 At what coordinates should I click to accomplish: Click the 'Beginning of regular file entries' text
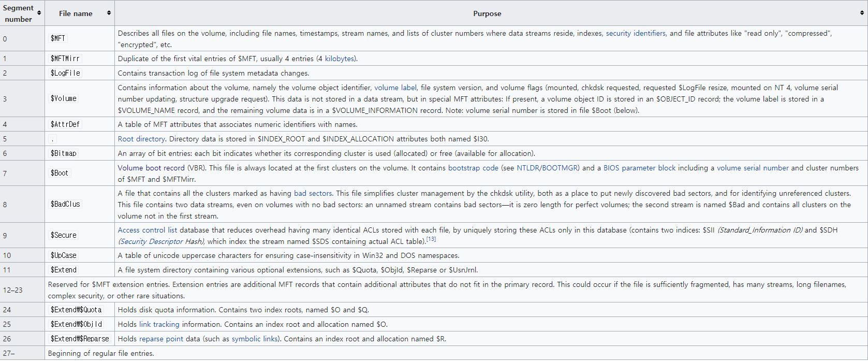click(x=101, y=353)
